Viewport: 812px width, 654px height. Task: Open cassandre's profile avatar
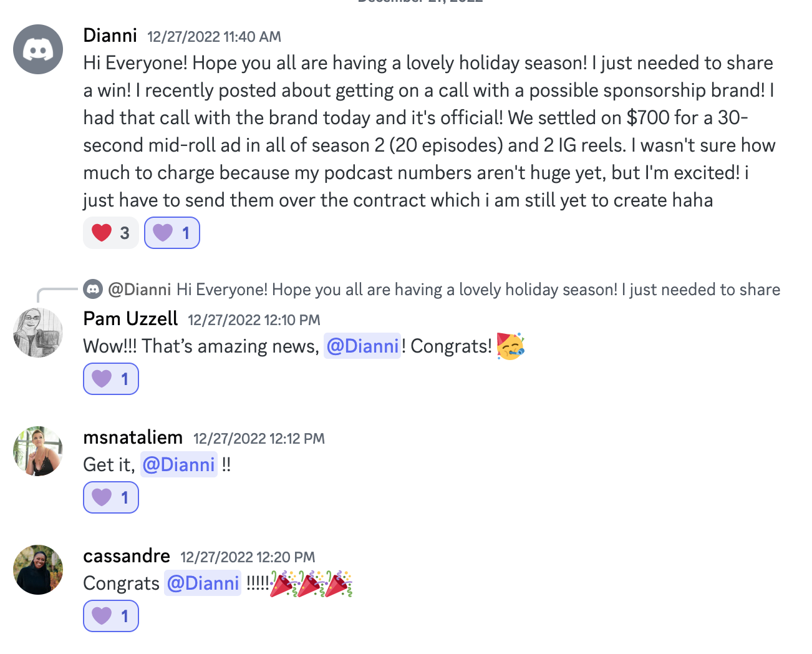38,570
